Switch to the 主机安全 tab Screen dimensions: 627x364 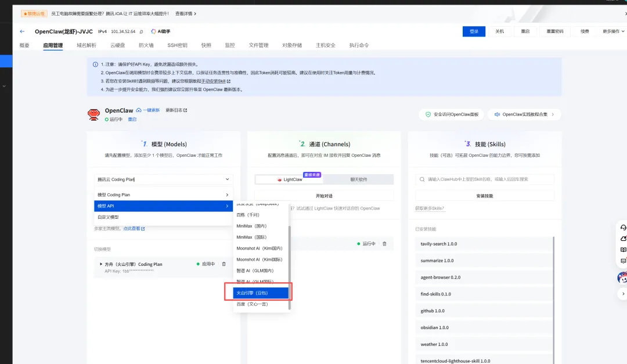point(326,45)
